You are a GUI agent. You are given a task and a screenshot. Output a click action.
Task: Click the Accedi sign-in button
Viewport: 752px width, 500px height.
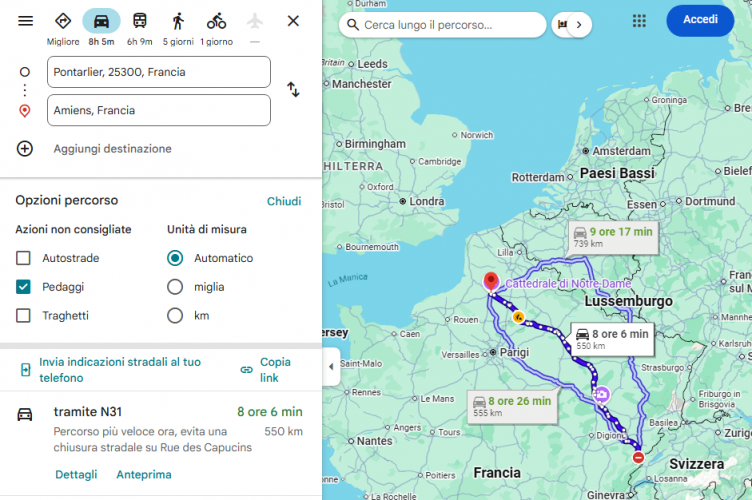(x=700, y=20)
